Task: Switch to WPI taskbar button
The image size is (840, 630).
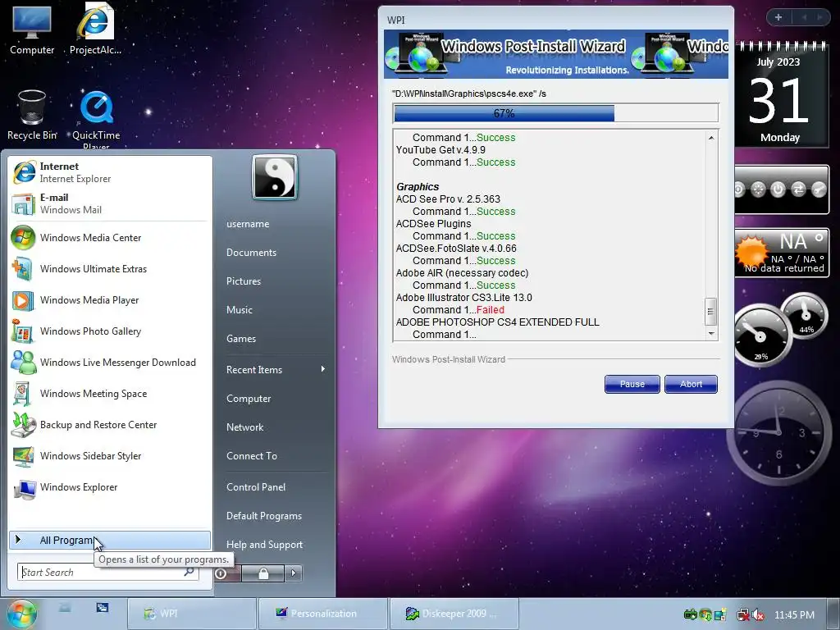Action: 192,614
